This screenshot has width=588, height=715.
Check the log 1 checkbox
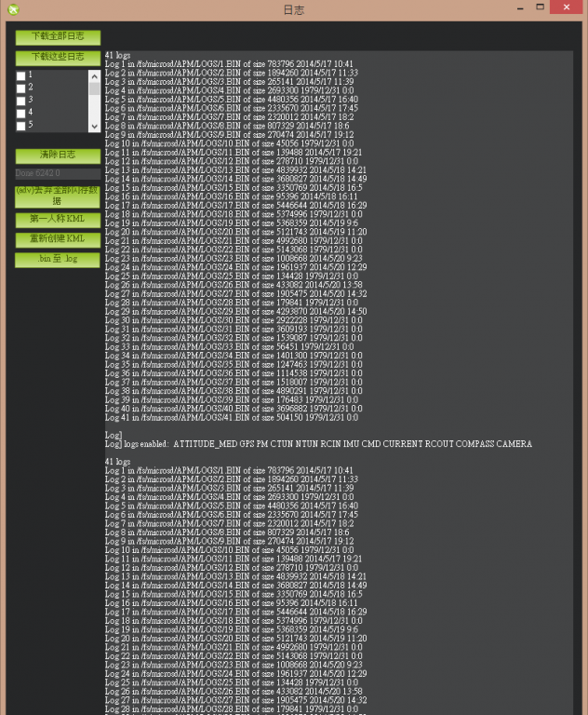click(x=21, y=76)
